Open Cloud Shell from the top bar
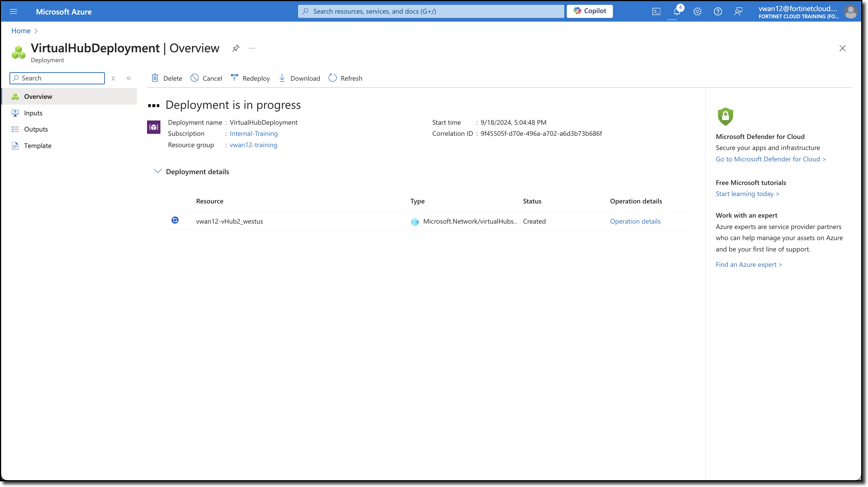 [656, 11]
